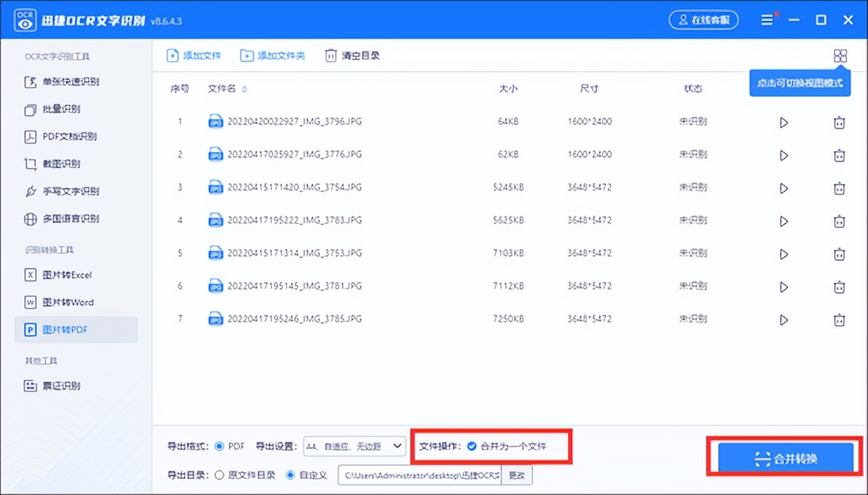The height and width of the screenshot is (495, 868).
Task: Click 添加文件 to add files
Action: click(x=194, y=56)
